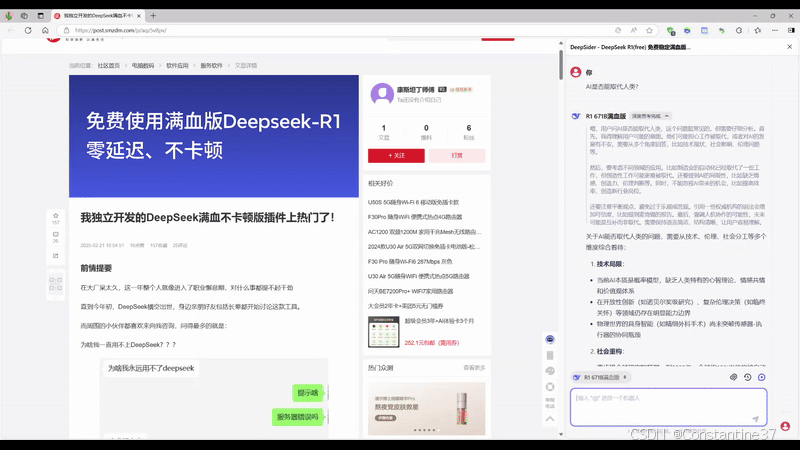Open the R1 671B model selector

pyautogui.click(x=601, y=378)
